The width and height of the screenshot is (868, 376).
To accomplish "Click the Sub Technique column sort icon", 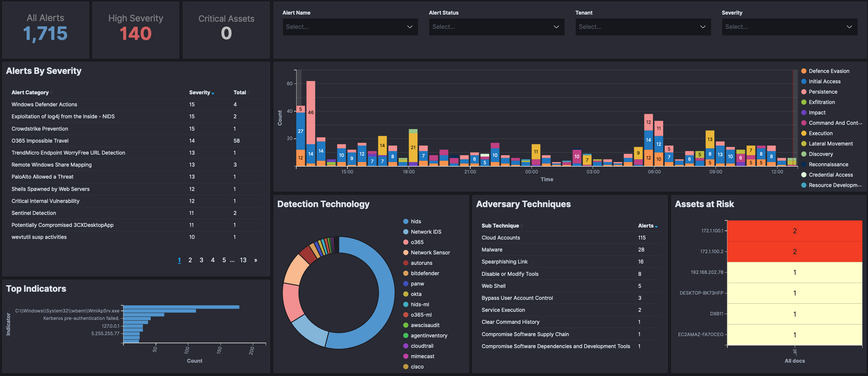I will point(522,226).
